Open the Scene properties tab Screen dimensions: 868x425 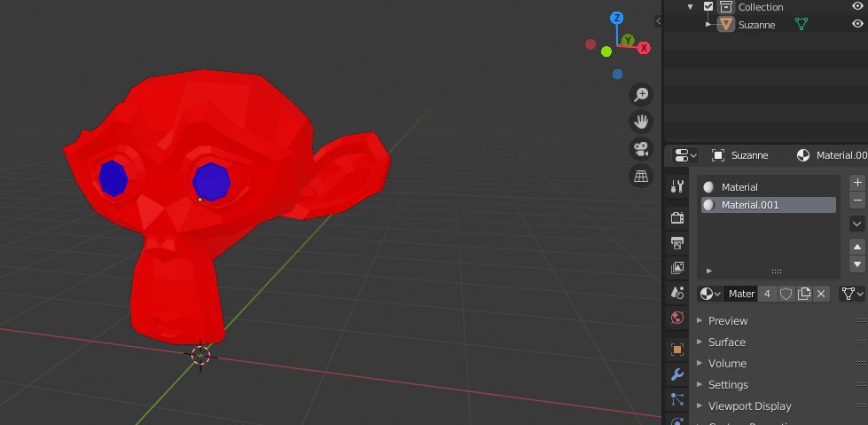[677, 293]
